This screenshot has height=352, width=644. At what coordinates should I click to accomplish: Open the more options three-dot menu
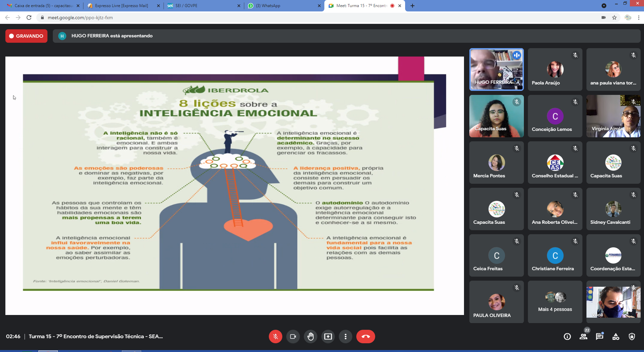click(345, 337)
